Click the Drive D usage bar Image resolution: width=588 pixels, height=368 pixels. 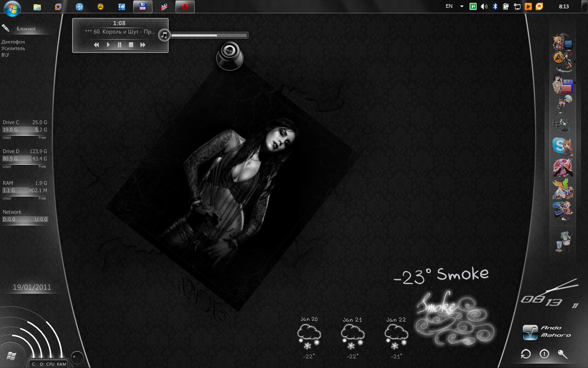pyautogui.click(x=25, y=159)
